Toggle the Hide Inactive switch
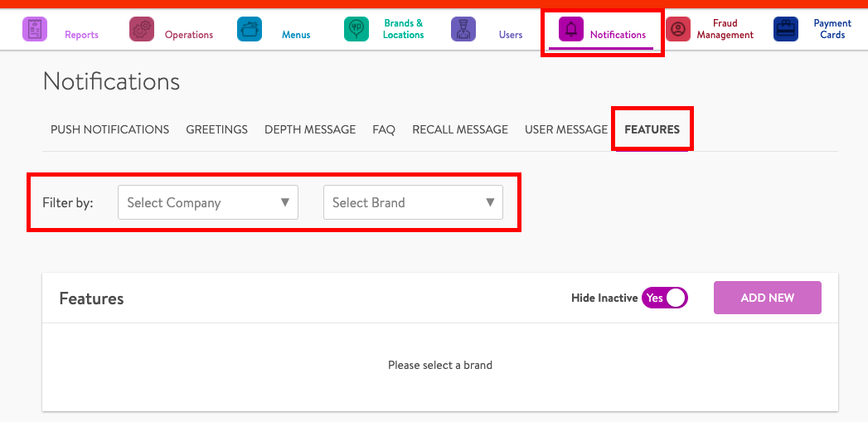The image size is (868, 422). point(665,298)
